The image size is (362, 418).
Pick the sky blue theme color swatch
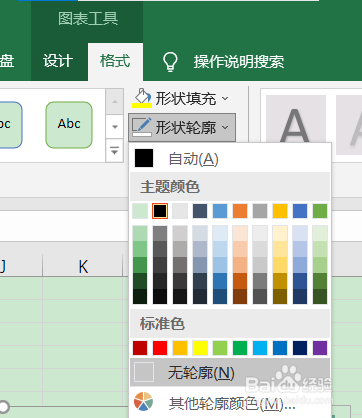coord(220,211)
